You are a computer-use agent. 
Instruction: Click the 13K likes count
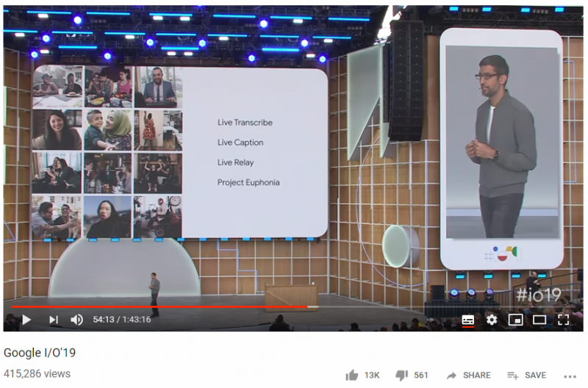click(x=372, y=376)
